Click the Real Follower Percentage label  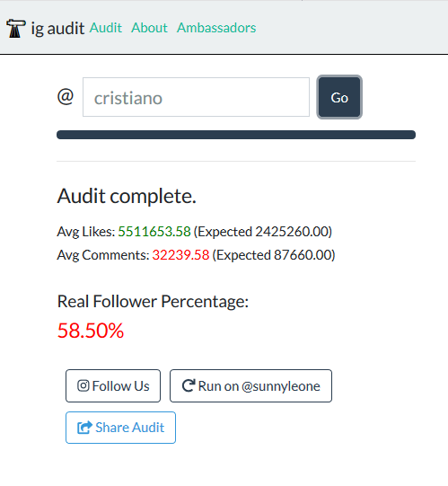tap(153, 301)
